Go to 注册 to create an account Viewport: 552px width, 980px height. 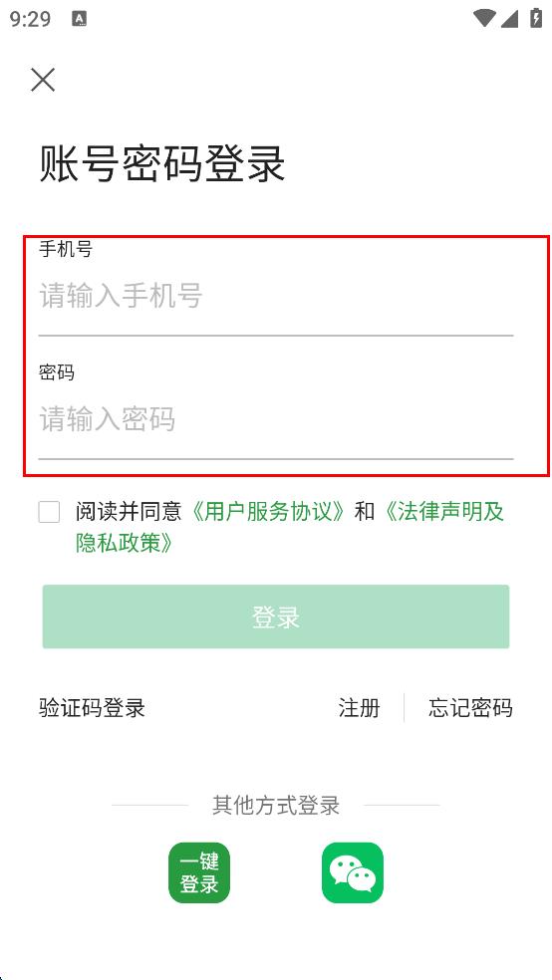point(359,708)
